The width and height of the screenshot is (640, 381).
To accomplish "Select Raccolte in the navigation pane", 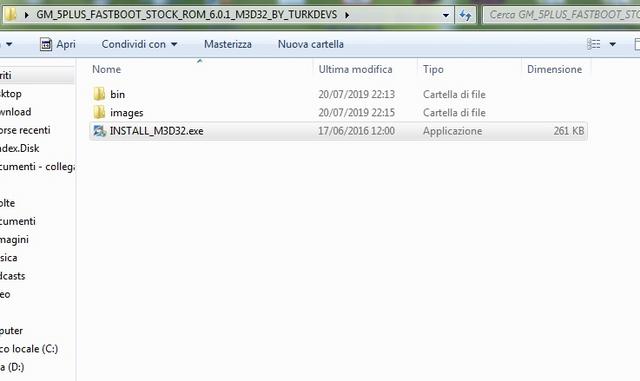I will 7,203.
